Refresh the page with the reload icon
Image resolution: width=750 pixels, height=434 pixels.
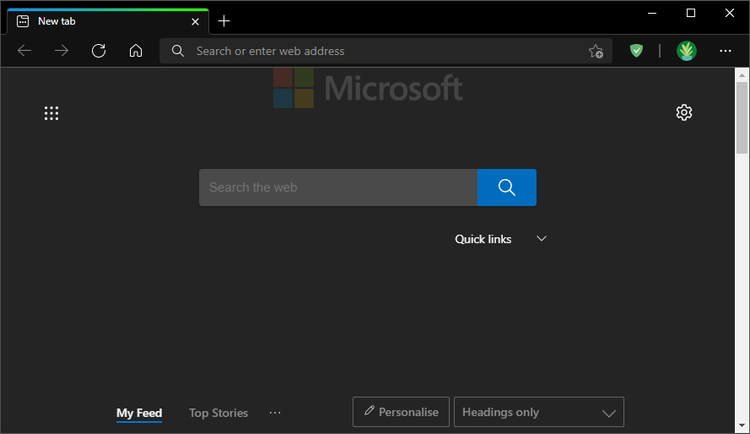click(x=99, y=51)
